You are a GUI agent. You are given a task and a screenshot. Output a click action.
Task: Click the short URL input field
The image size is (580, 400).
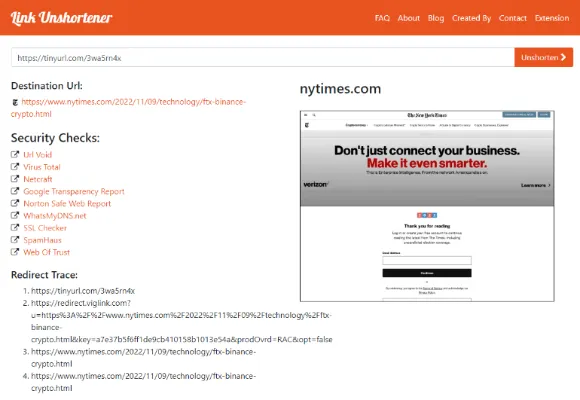tap(263, 57)
